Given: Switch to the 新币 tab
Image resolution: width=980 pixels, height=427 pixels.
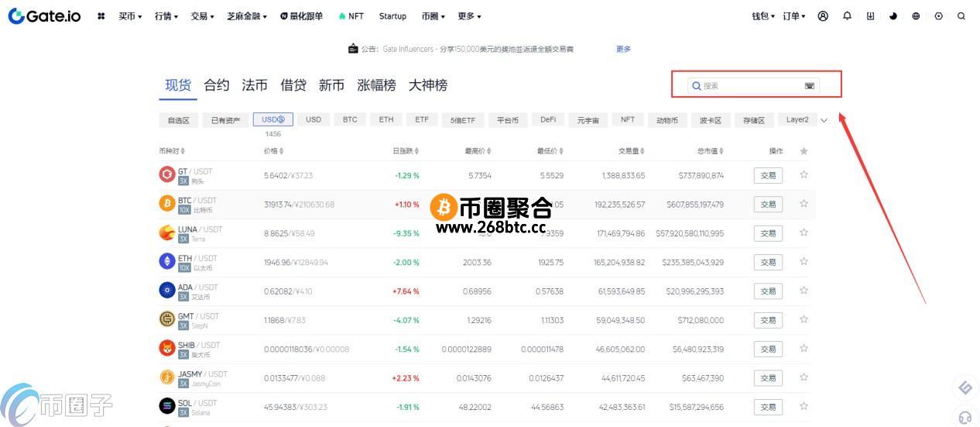Looking at the screenshot, I should tap(331, 85).
